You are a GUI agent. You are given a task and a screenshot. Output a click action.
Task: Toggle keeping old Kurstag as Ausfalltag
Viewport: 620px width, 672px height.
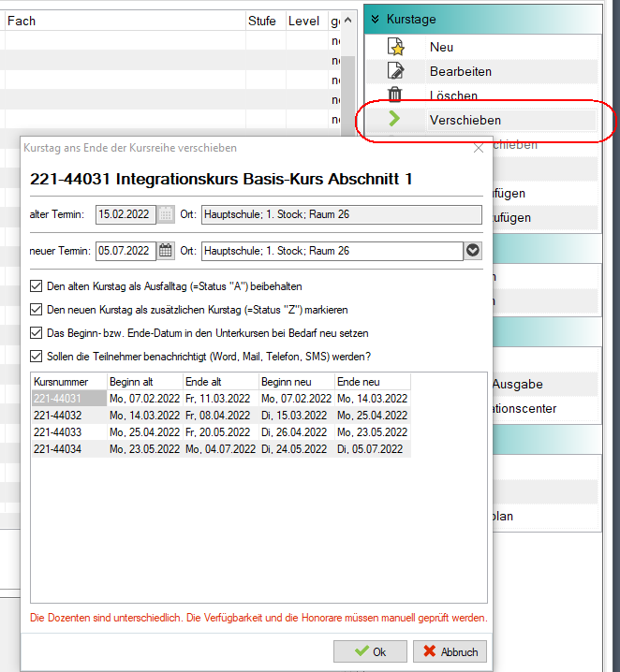coord(36,285)
